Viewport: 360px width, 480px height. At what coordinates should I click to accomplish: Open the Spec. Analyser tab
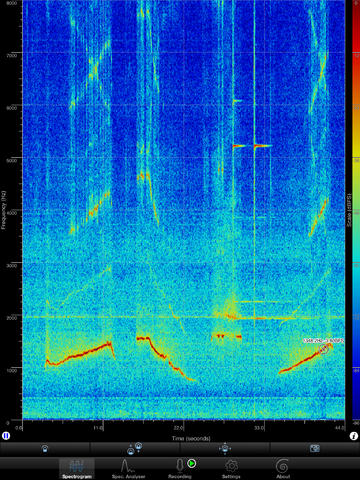(x=128, y=468)
